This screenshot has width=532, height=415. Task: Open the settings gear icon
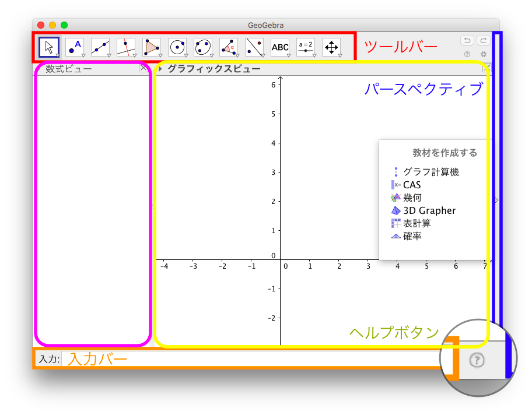(484, 54)
